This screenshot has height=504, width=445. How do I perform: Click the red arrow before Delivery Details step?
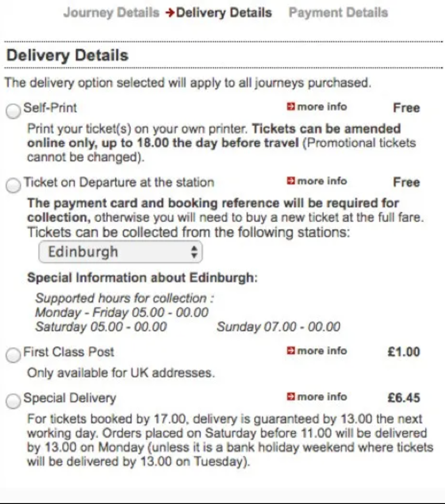tap(170, 13)
